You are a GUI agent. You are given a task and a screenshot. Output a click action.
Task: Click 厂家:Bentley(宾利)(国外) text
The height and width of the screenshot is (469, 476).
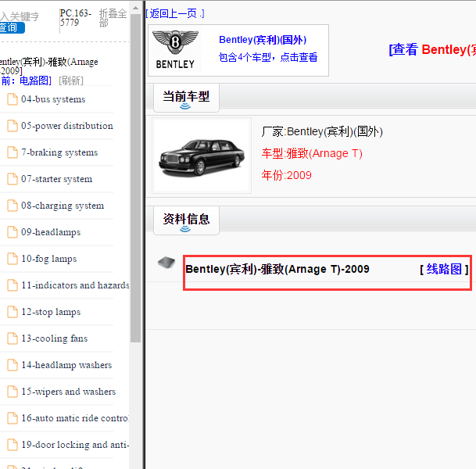(322, 132)
